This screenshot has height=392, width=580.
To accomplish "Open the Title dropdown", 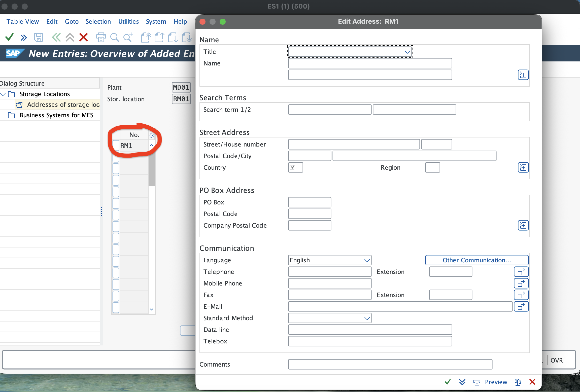I will click(407, 52).
